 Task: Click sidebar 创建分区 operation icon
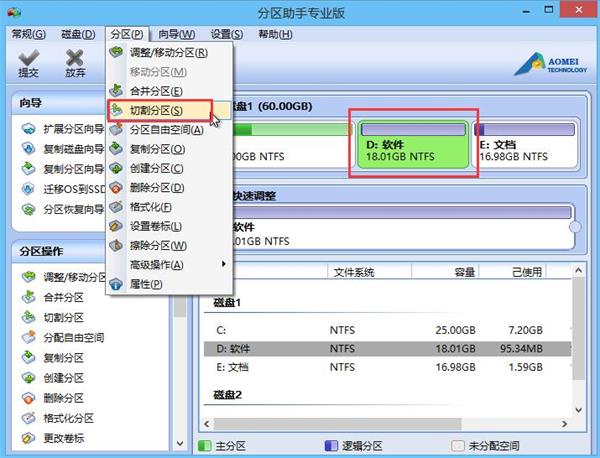click(x=29, y=378)
